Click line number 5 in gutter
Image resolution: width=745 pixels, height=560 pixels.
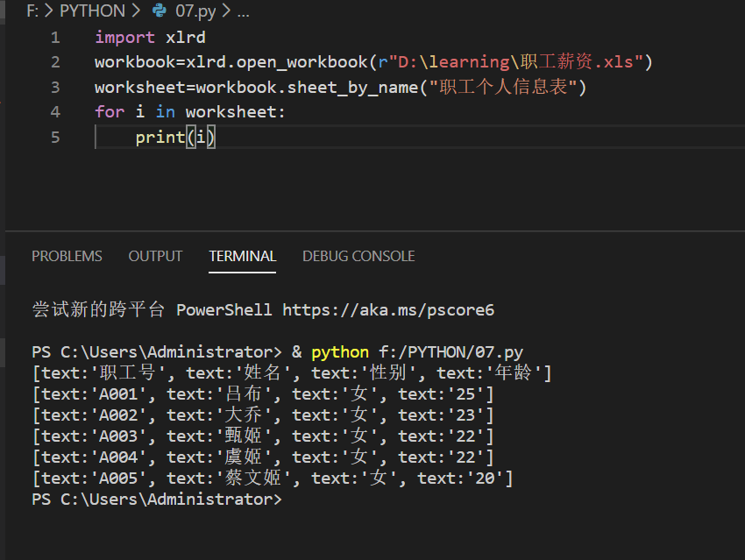pyautogui.click(x=55, y=138)
